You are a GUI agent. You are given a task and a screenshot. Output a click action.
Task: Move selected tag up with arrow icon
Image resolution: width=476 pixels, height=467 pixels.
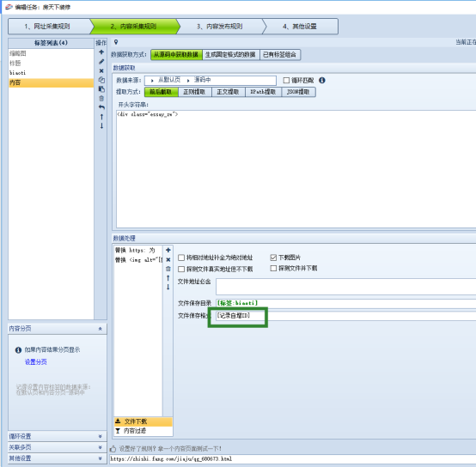click(101, 117)
